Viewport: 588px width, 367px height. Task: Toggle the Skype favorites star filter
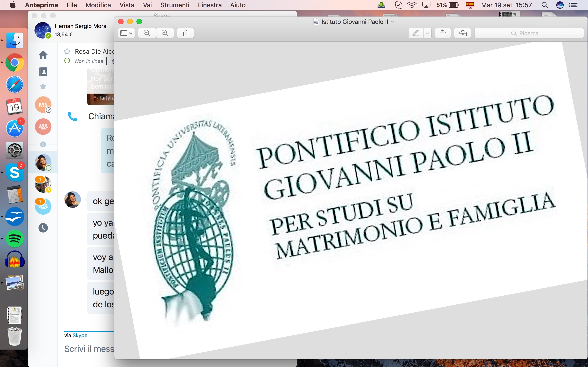point(43,86)
